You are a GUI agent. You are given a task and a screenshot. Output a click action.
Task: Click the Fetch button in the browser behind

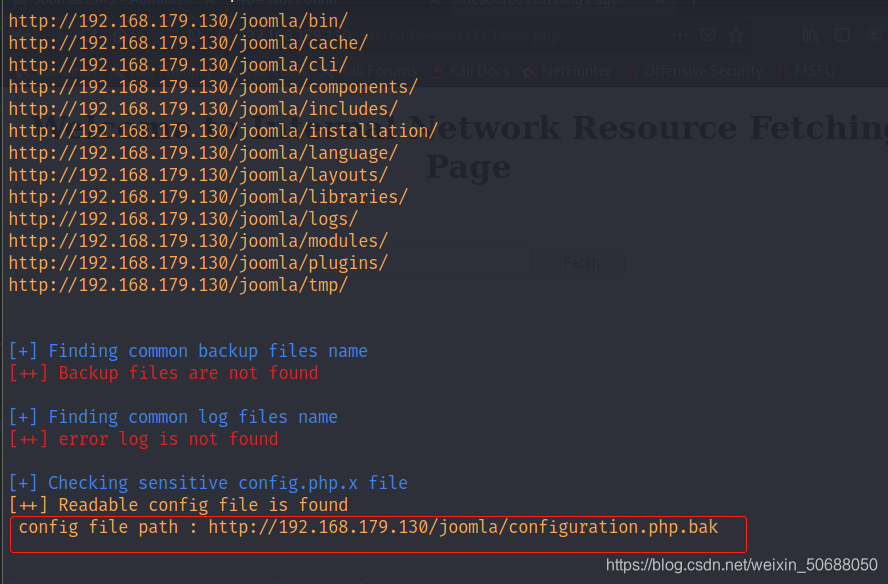pyautogui.click(x=581, y=263)
